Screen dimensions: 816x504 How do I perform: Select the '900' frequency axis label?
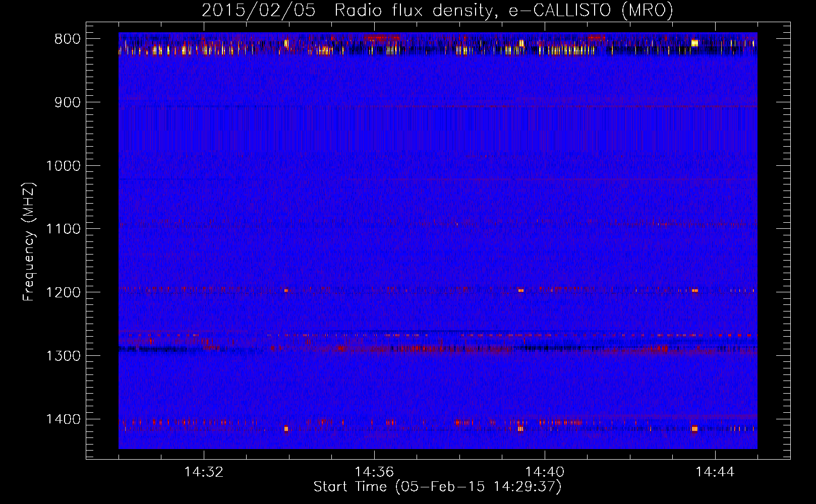pos(67,103)
